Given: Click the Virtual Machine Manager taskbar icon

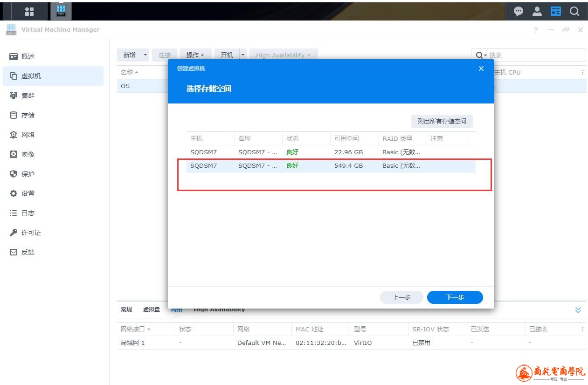Looking at the screenshot, I should pyautogui.click(x=61, y=11).
